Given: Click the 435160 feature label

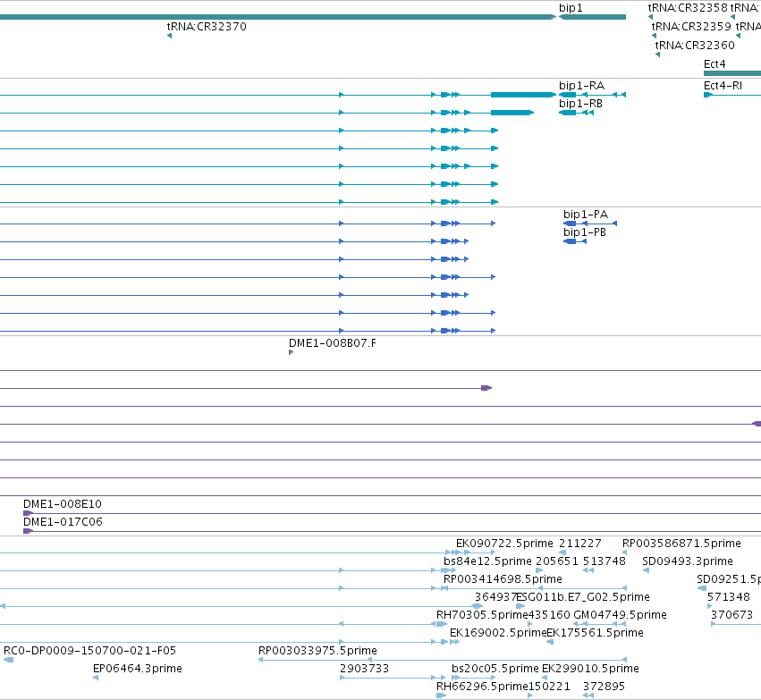Looking at the screenshot, I should pyautogui.click(x=549, y=614).
